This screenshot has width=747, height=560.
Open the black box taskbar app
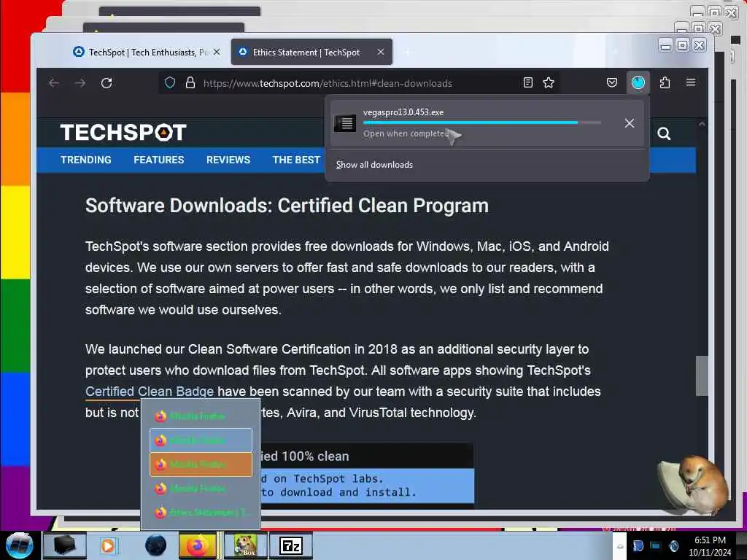tap(64, 545)
